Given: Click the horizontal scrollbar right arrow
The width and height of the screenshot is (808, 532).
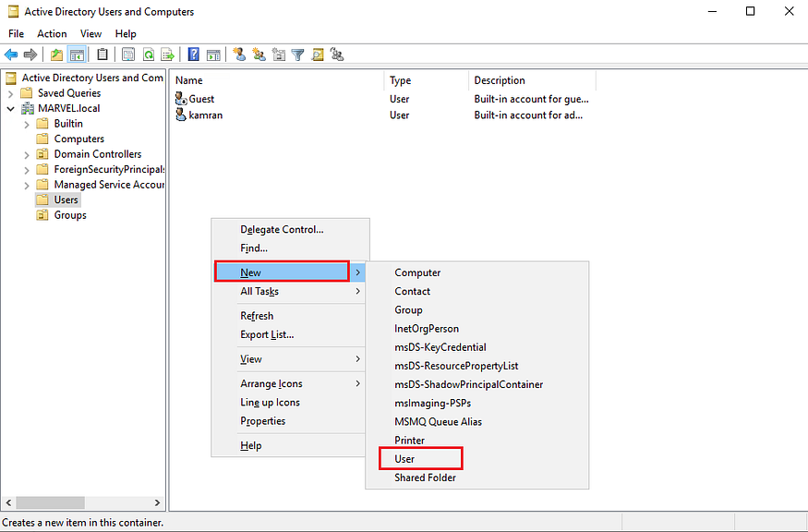Looking at the screenshot, I should 157,502.
